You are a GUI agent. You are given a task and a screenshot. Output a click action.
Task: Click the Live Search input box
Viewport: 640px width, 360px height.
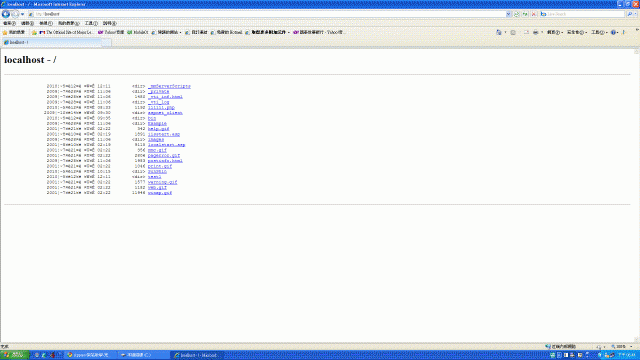click(582, 14)
